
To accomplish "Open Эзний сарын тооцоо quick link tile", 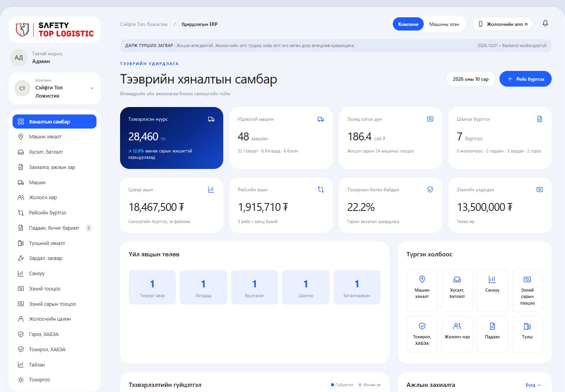I will 527,290.
